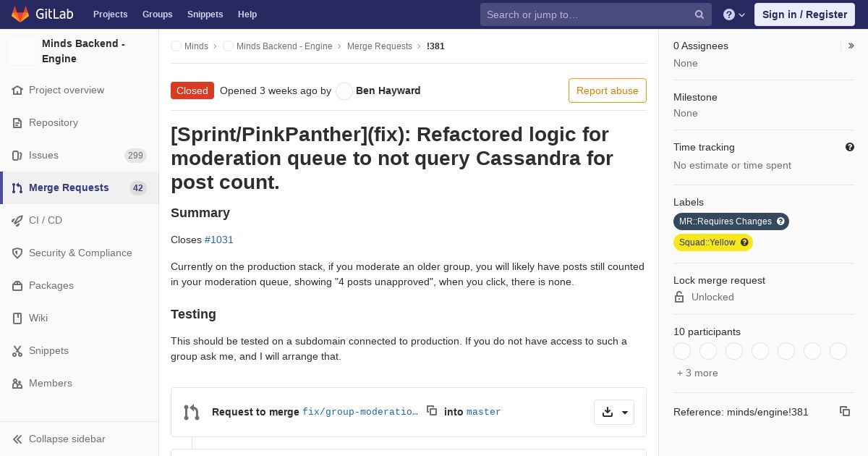Click the !381 breadcrumb

tap(435, 46)
